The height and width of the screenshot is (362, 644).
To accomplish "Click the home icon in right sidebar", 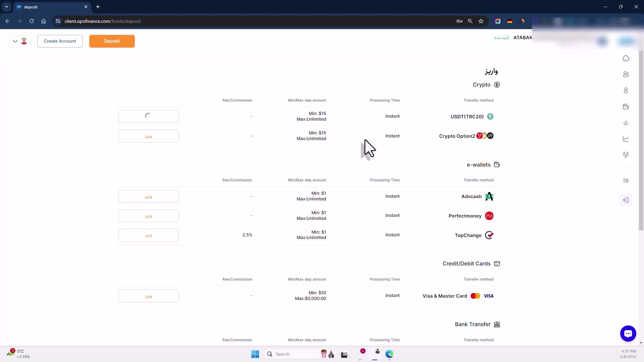I will [626, 58].
